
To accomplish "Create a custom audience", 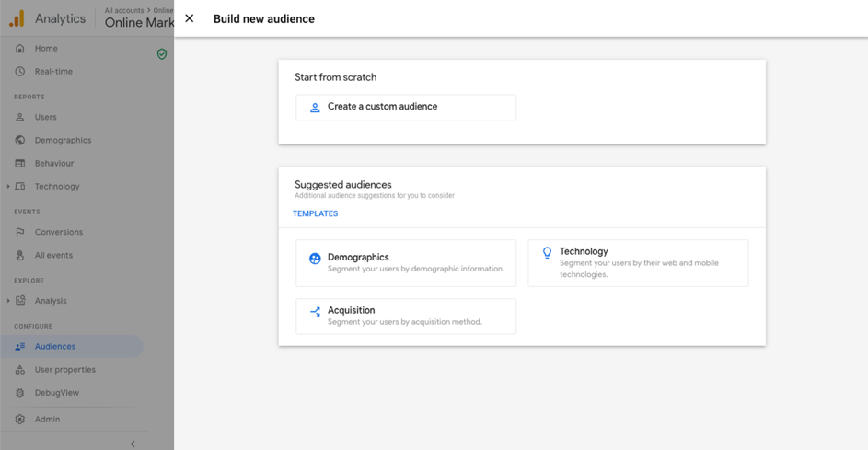I will (405, 108).
